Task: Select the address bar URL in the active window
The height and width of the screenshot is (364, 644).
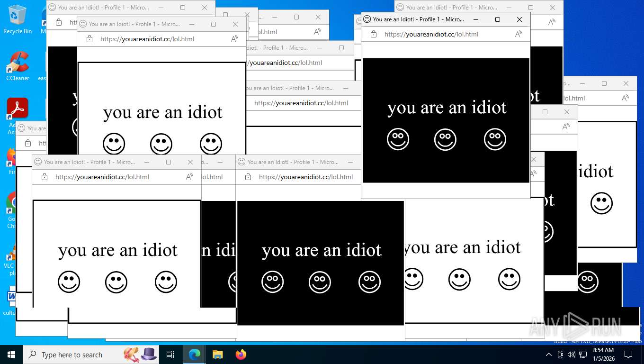Action: click(x=431, y=34)
